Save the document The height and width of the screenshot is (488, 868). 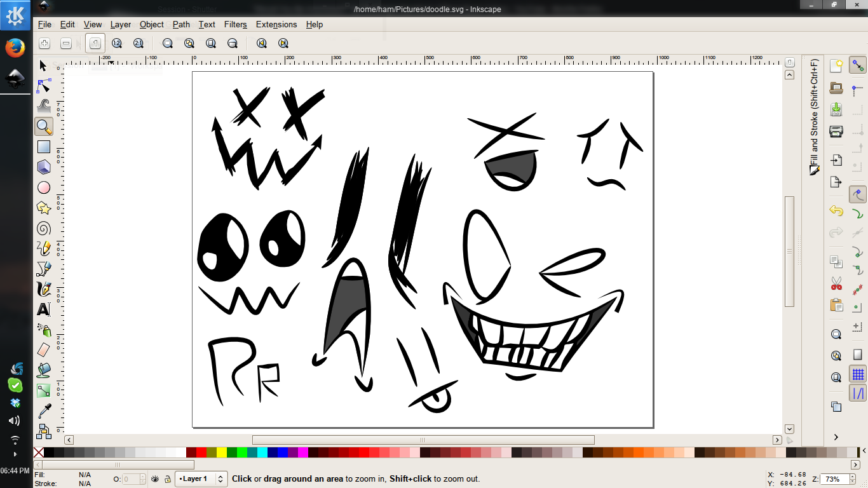pyautogui.click(x=836, y=109)
